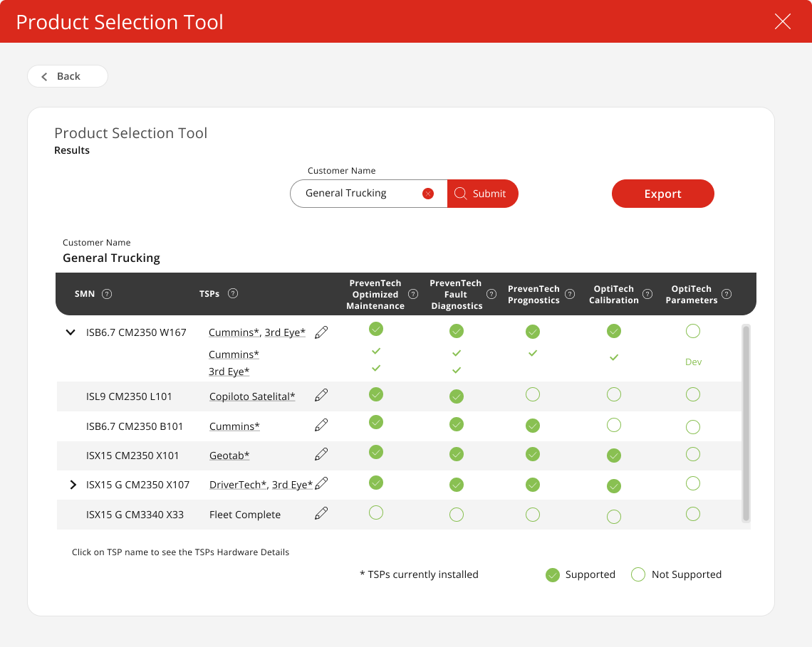This screenshot has height=647, width=812.
Task: Collapse the ISB6.7 CM2350 W167 row
Action: tap(71, 332)
